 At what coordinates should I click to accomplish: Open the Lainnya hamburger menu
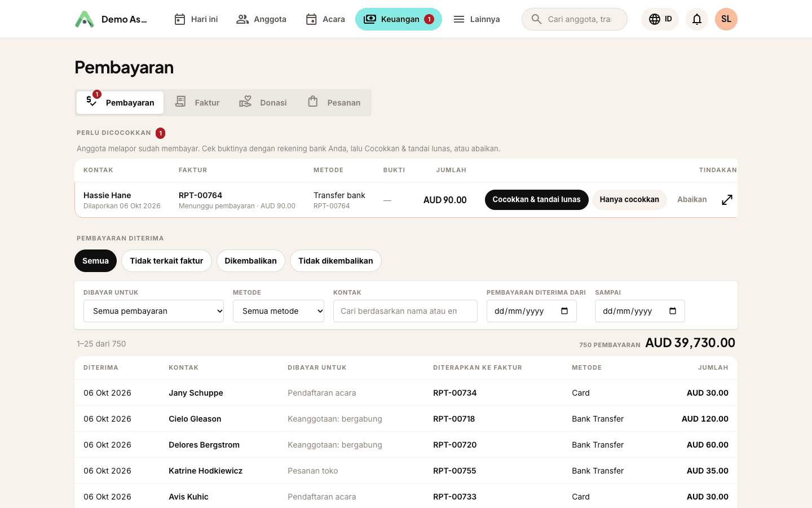pos(476,19)
